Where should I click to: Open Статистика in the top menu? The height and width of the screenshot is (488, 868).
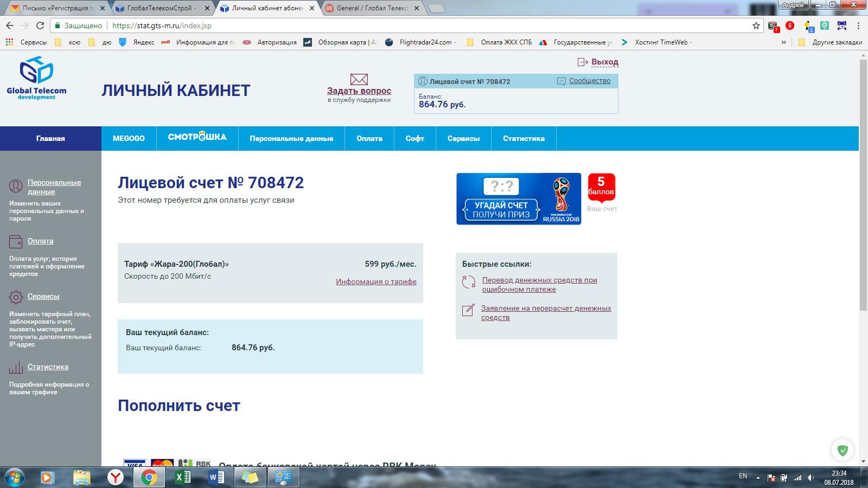(x=524, y=138)
